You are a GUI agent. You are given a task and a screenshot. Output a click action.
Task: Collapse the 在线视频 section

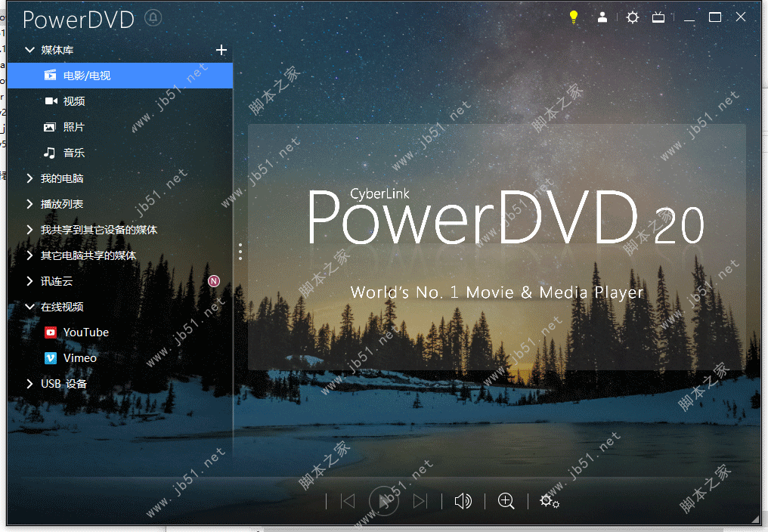point(30,307)
